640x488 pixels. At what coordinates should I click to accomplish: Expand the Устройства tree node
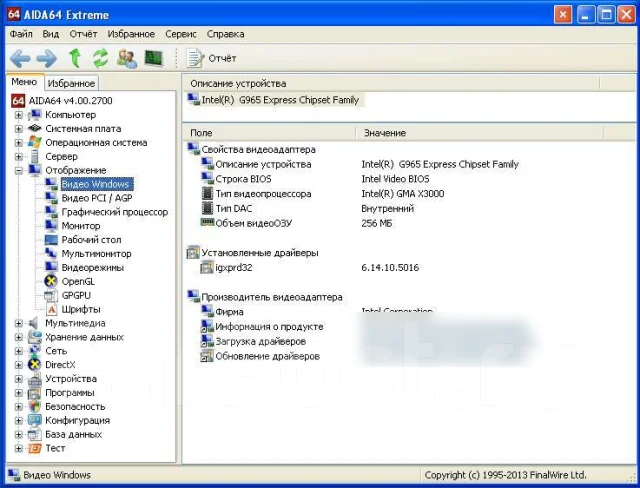(18, 379)
